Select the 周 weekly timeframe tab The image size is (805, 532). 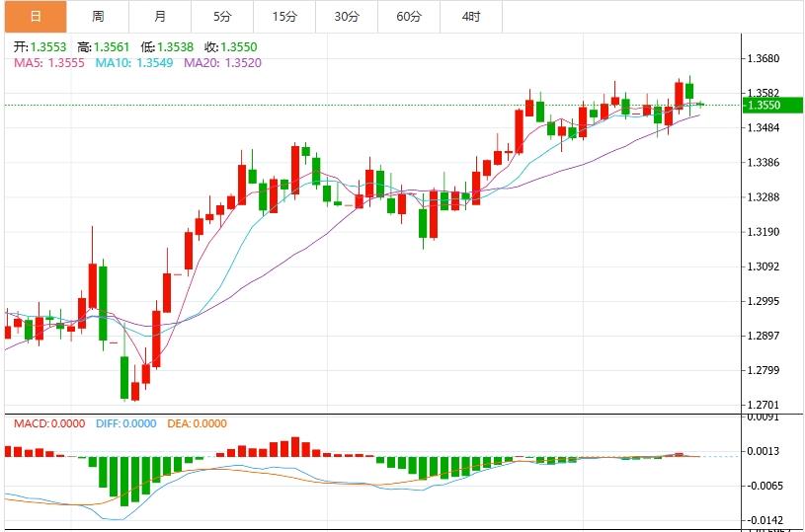click(98, 17)
